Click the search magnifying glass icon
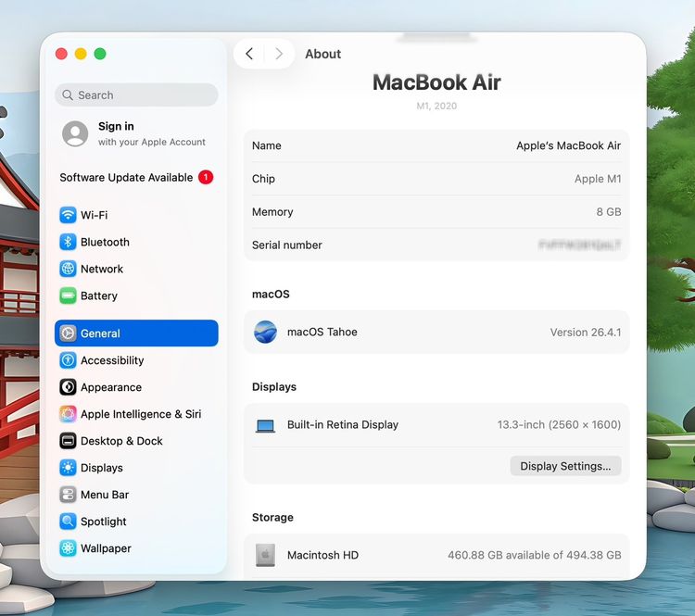Viewport: 695px width, 616px height. (x=68, y=95)
